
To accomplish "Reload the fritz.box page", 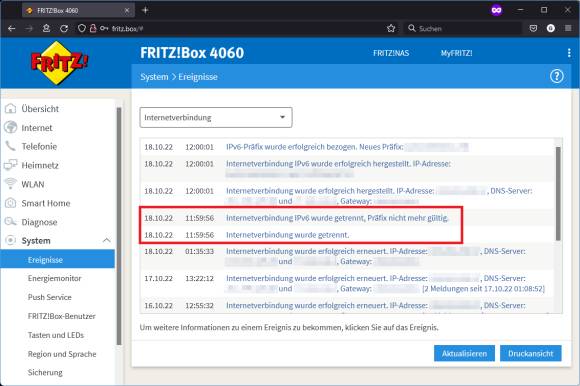I will coord(64,28).
